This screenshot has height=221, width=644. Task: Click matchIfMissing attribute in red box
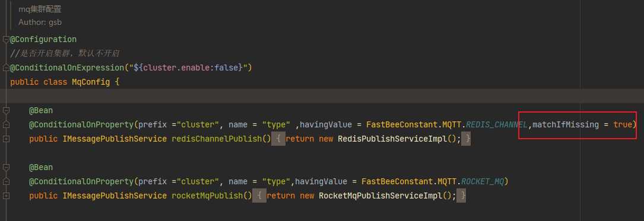tap(566, 124)
